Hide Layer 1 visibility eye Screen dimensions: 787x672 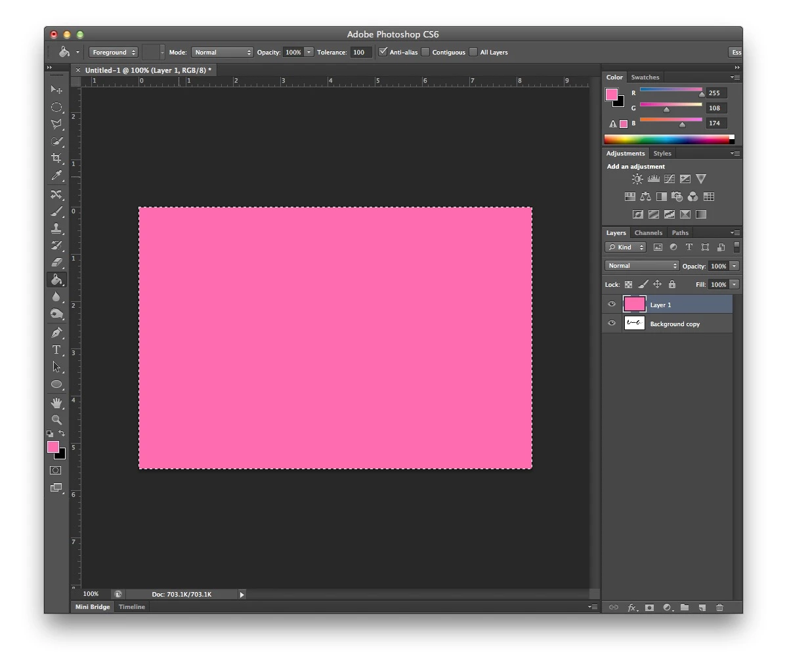tap(611, 304)
